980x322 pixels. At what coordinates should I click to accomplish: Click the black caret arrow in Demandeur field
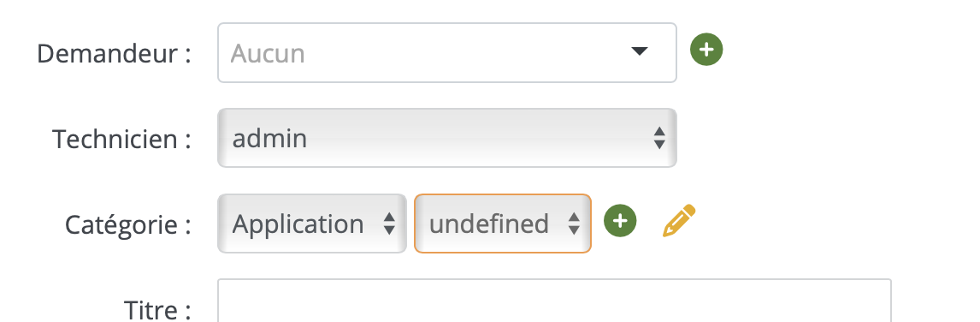pyautogui.click(x=640, y=51)
